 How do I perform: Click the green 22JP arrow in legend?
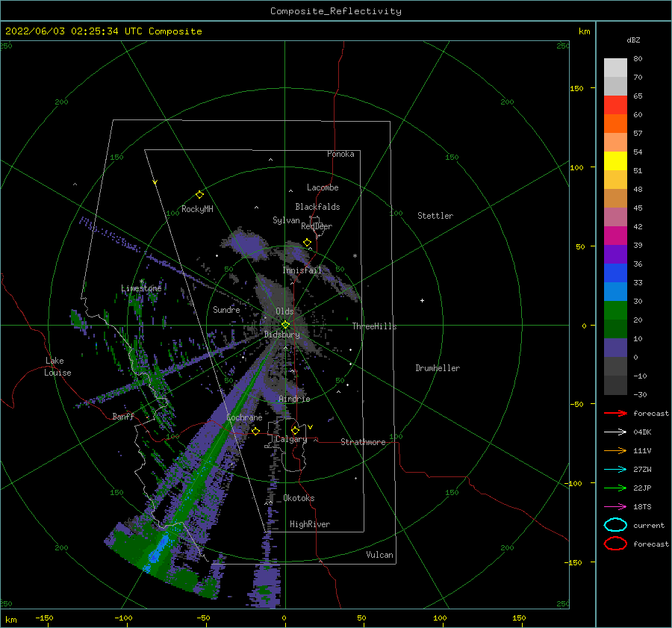click(615, 488)
